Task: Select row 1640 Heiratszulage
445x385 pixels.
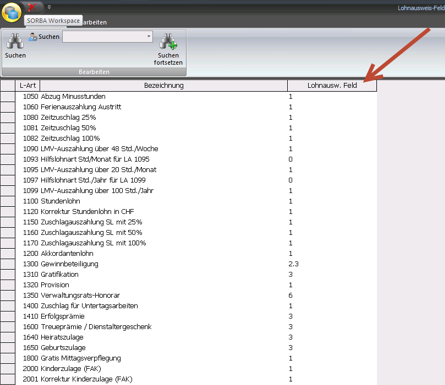Action: click(196, 337)
